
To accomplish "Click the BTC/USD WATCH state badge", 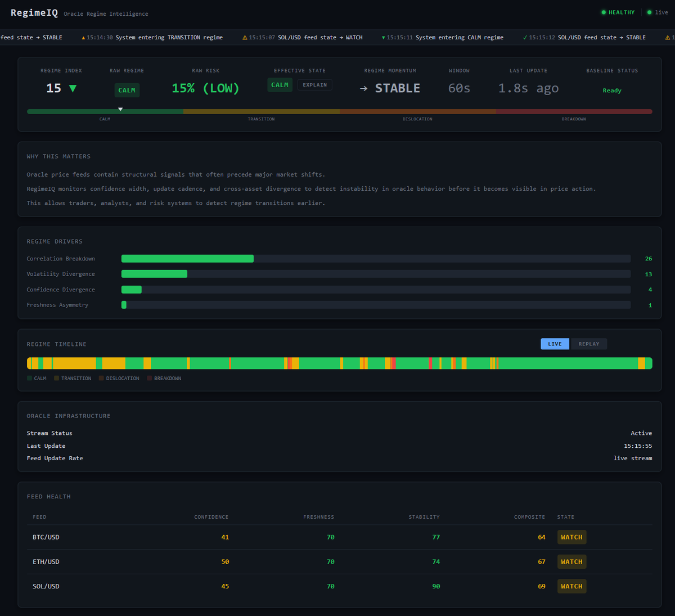I will click(x=571, y=537).
